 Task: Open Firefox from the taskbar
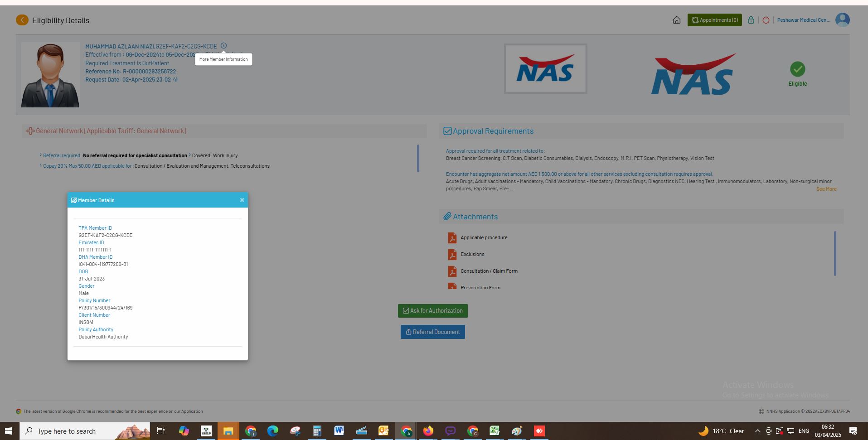pyautogui.click(x=428, y=431)
